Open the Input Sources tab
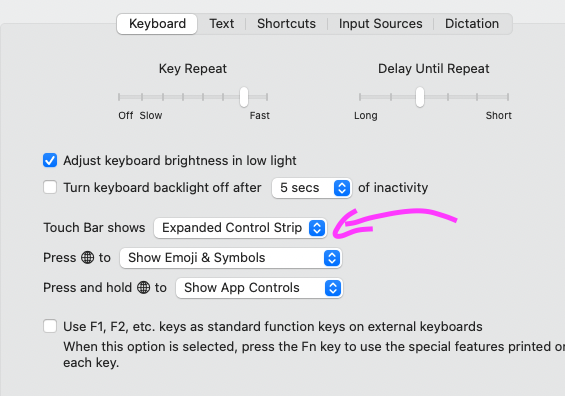The image size is (565, 396). click(x=381, y=24)
